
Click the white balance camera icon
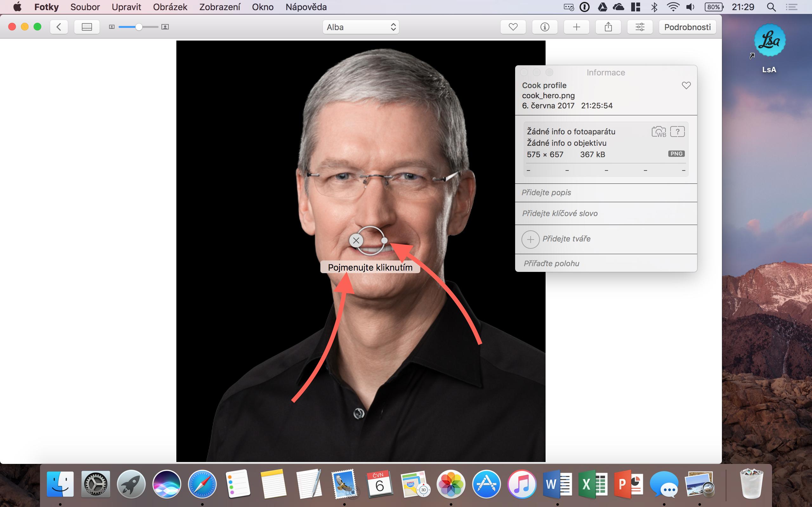(658, 132)
